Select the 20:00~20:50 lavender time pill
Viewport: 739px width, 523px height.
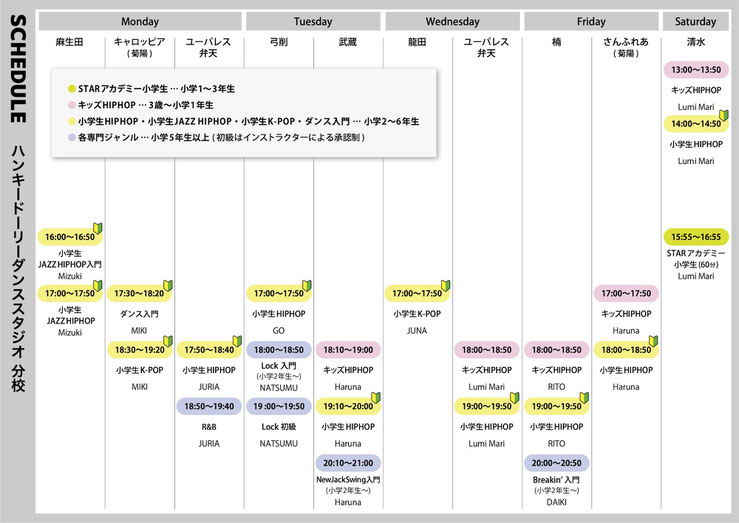pos(557,463)
